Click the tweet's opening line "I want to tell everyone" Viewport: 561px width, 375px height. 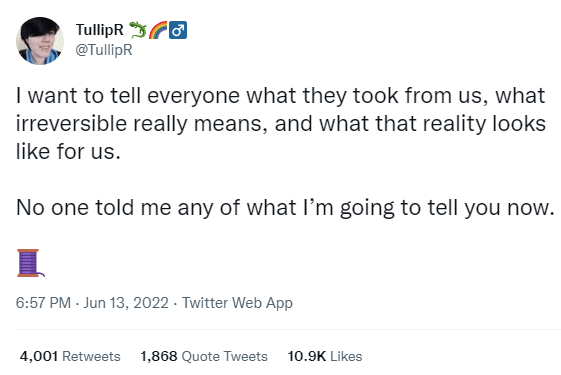pyautogui.click(x=128, y=96)
